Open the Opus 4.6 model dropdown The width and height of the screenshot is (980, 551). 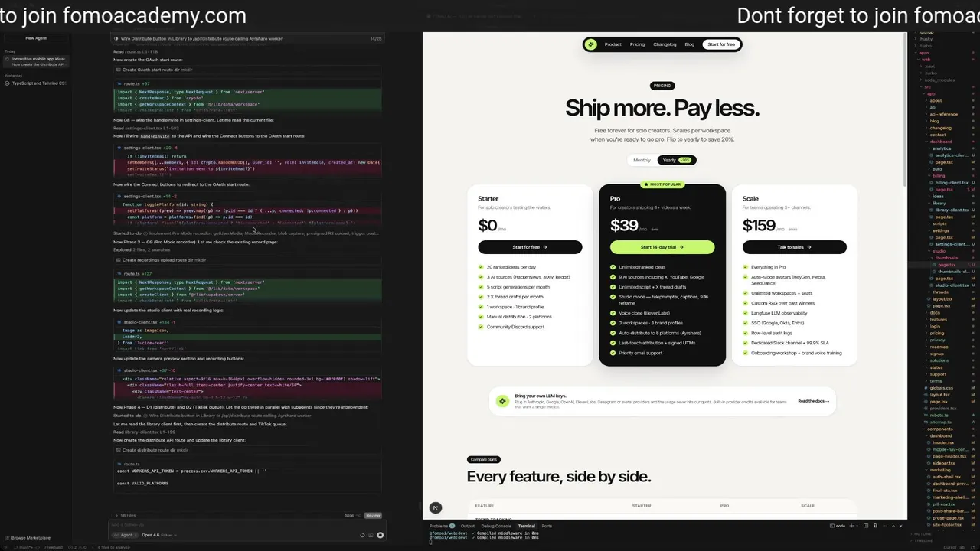pyautogui.click(x=159, y=535)
